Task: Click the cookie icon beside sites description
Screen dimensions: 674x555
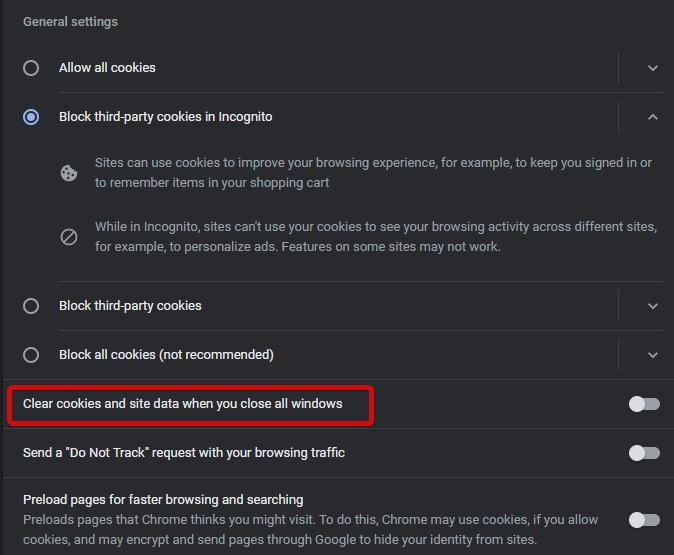Action: pos(69,173)
